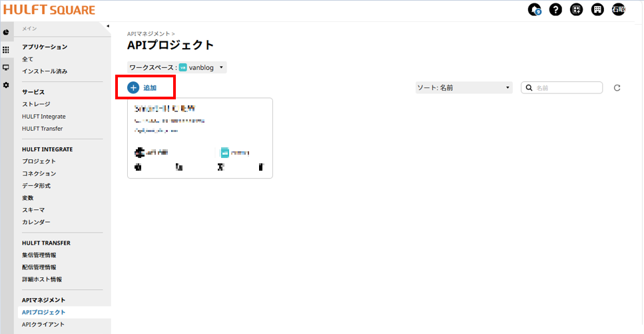644x334 pixels.
Task: Open the notifications bell icon
Action: (x=534, y=10)
